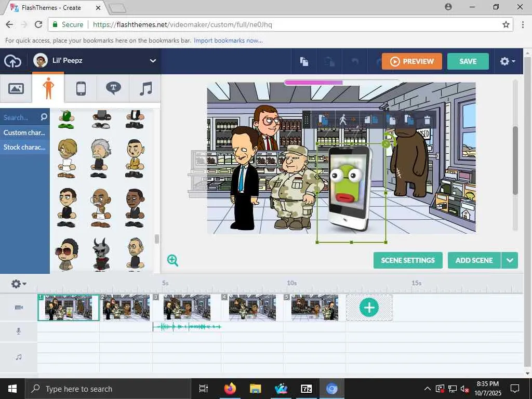Open the text bubbles tab
Image resolution: width=532 pixels, height=399 pixels.
[x=113, y=88]
